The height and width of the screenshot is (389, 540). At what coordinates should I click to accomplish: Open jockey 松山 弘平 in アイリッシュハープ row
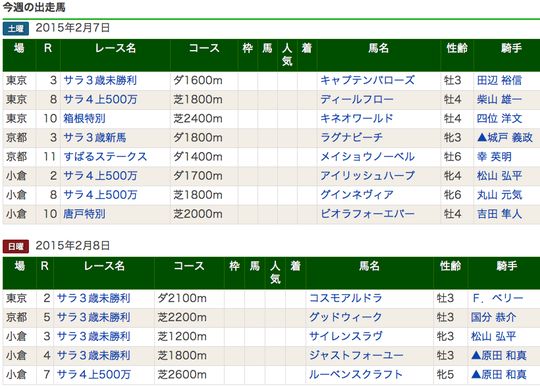click(x=499, y=176)
